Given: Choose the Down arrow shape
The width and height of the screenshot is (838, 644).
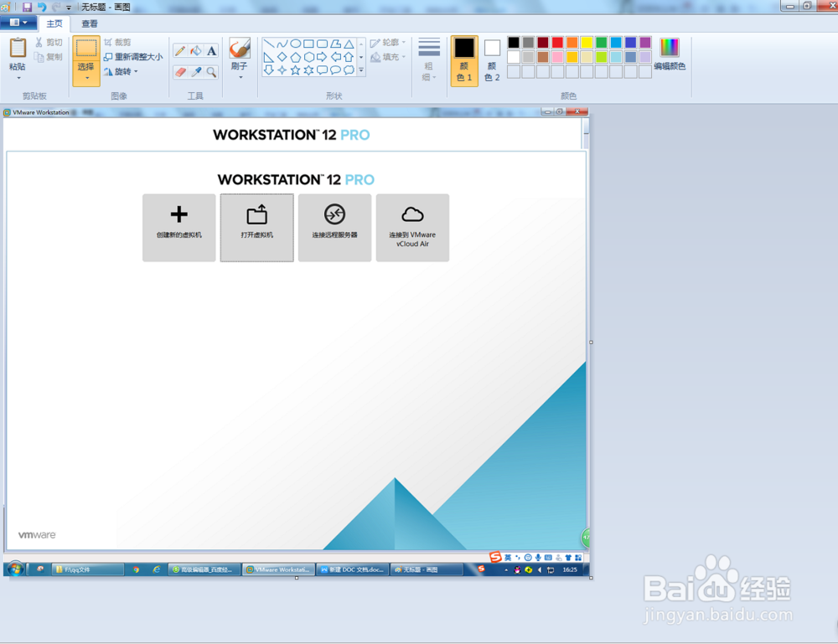Looking at the screenshot, I should click(x=269, y=70).
